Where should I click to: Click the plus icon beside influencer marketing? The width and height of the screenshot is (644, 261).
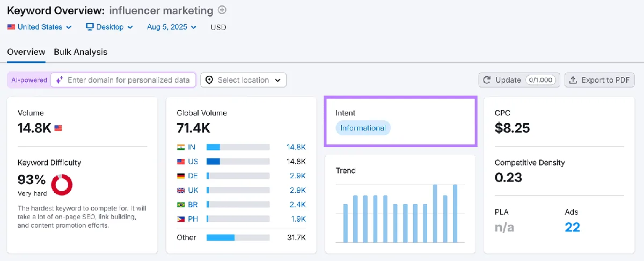[222, 10]
